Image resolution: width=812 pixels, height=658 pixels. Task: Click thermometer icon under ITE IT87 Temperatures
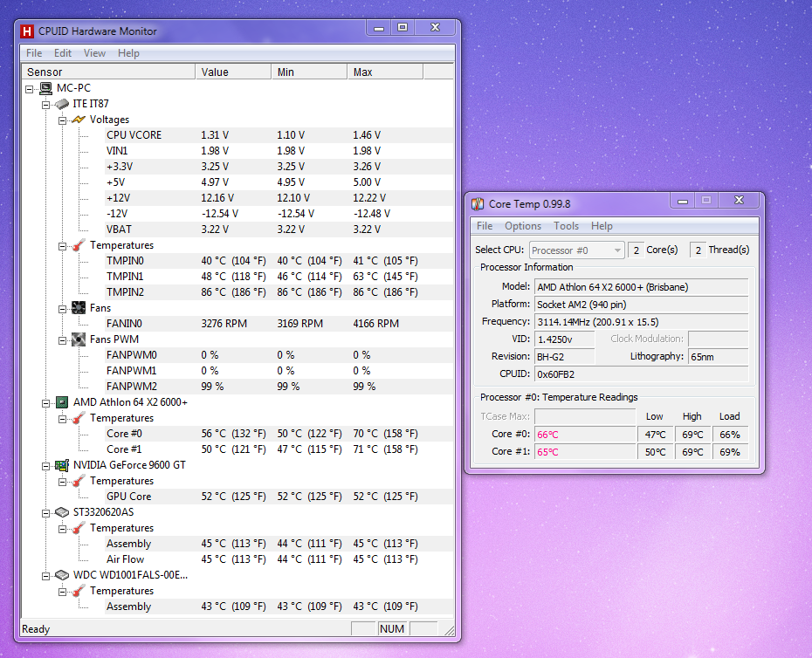pyautogui.click(x=79, y=245)
